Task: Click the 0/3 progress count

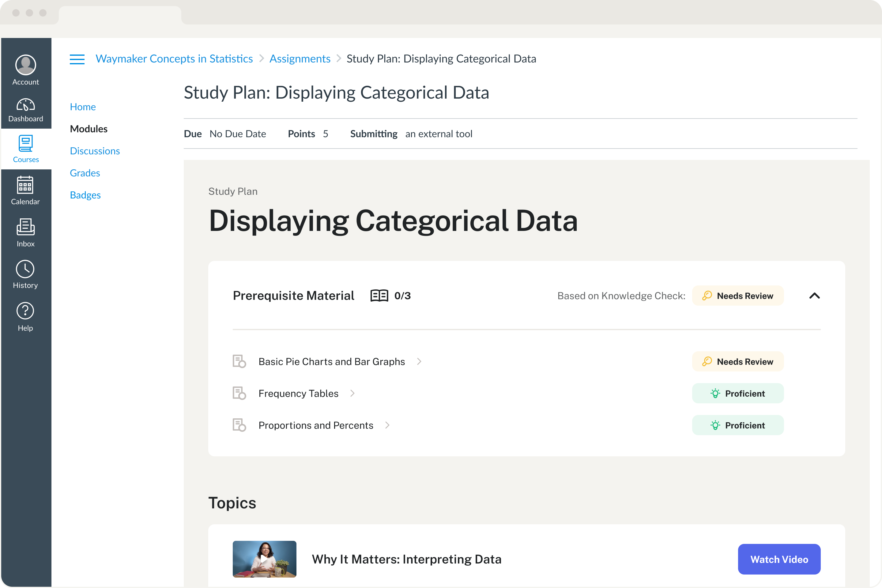Action: 402,296
